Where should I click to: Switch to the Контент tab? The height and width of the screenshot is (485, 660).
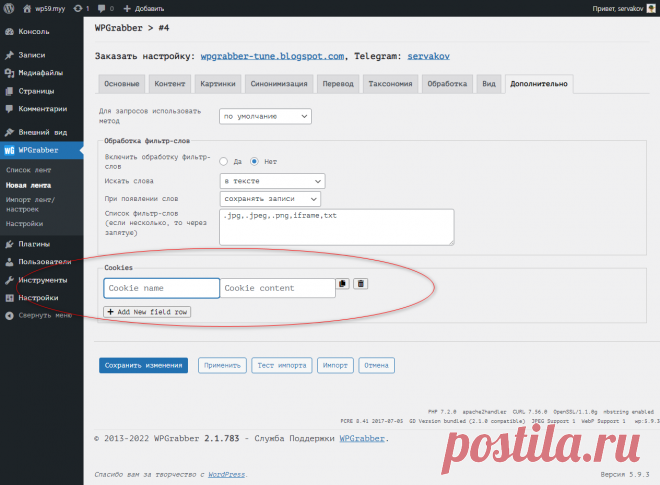pos(170,84)
